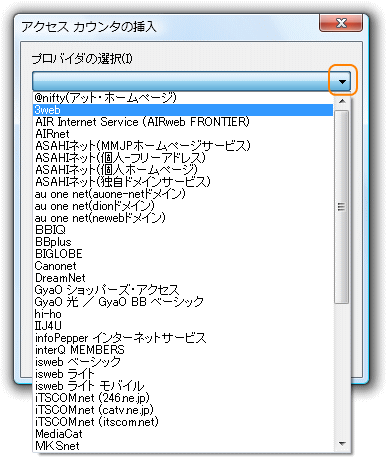Pick ASAHIネット(独自ドメインサービス)
Viewport: 386px width, 458px height.
183,182
